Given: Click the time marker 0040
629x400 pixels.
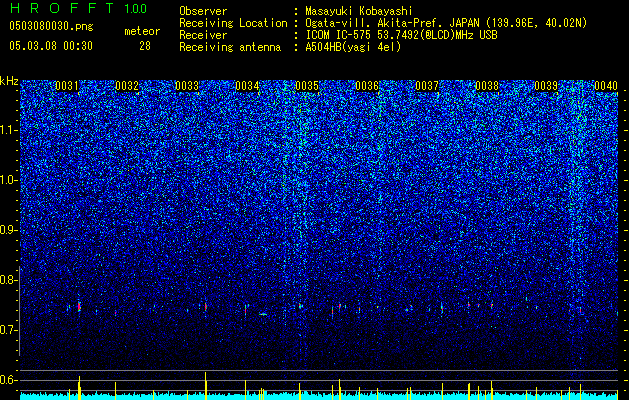Looking at the screenshot, I should [x=606, y=86].
